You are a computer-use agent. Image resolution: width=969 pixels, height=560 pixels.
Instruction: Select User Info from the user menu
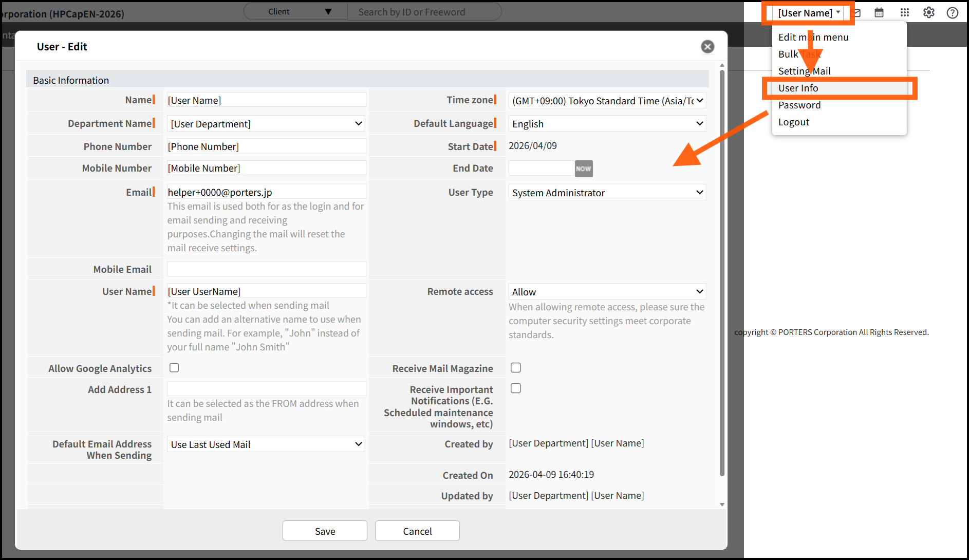[x=798, y=88]
